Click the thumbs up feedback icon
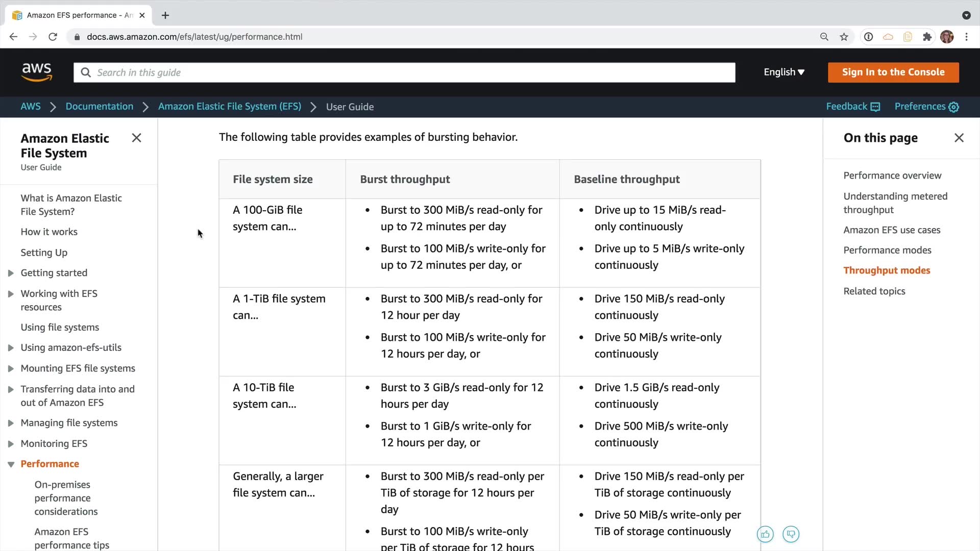980x551 pixels. coord(765,534)
